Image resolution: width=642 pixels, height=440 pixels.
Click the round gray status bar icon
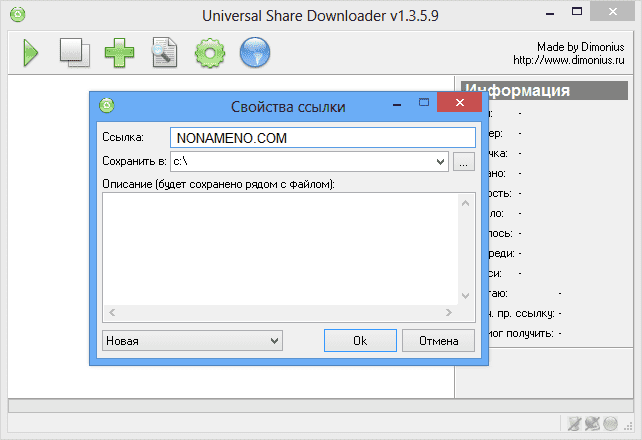point(610,424)
